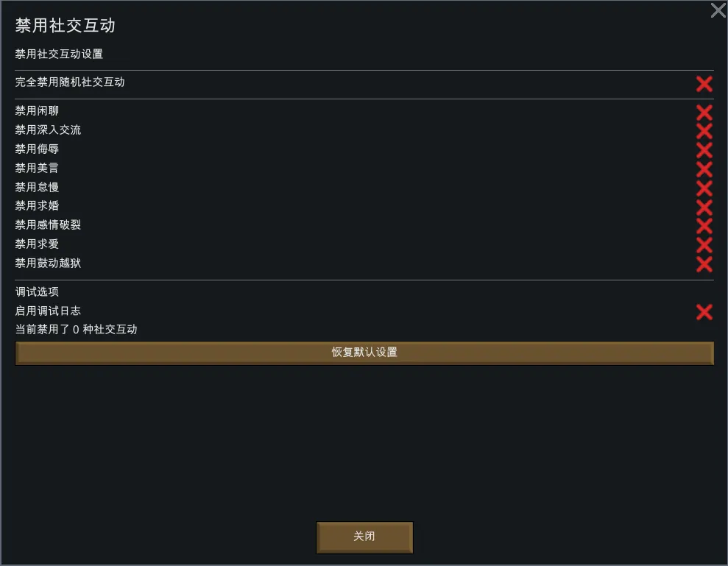Click the 禁用闲聊 label text
The image size is (728, 566).
tap(37, 111)
